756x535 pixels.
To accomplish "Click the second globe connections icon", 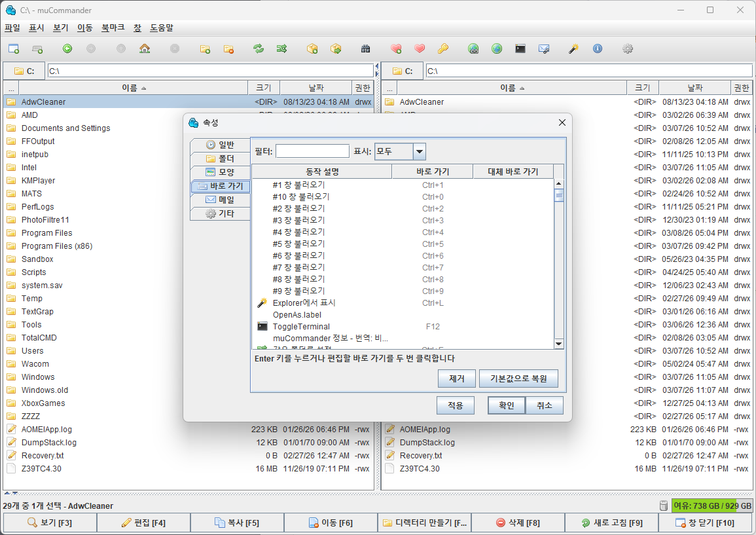I will point(497,48).
